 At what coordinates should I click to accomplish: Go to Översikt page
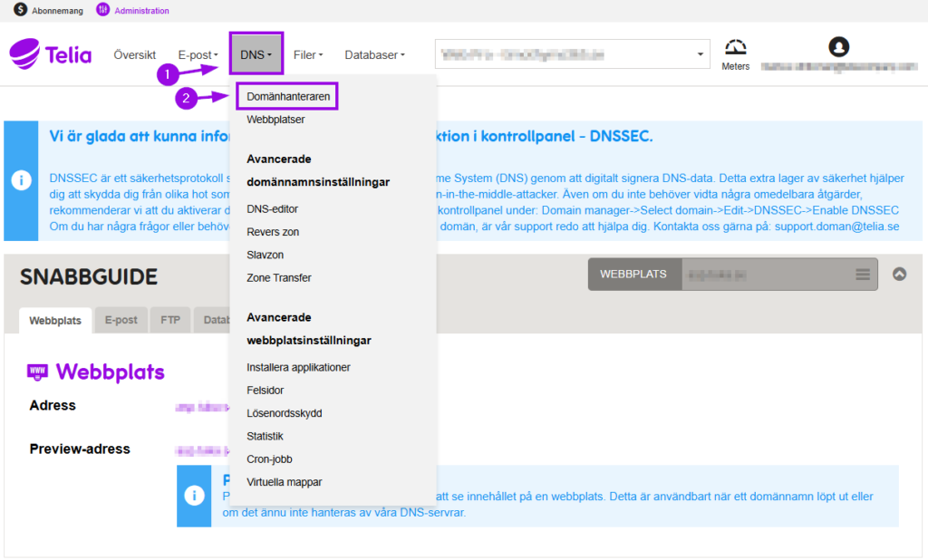(135, 55)
